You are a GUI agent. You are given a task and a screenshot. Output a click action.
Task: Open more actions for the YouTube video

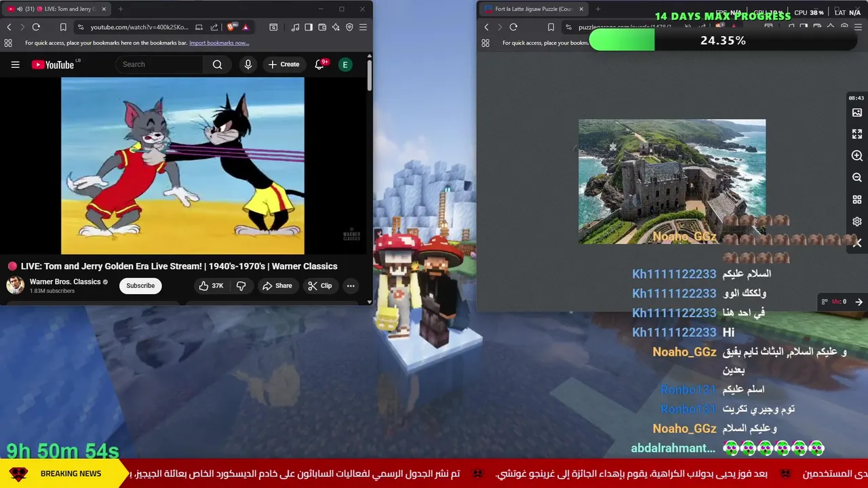(351, 286)
